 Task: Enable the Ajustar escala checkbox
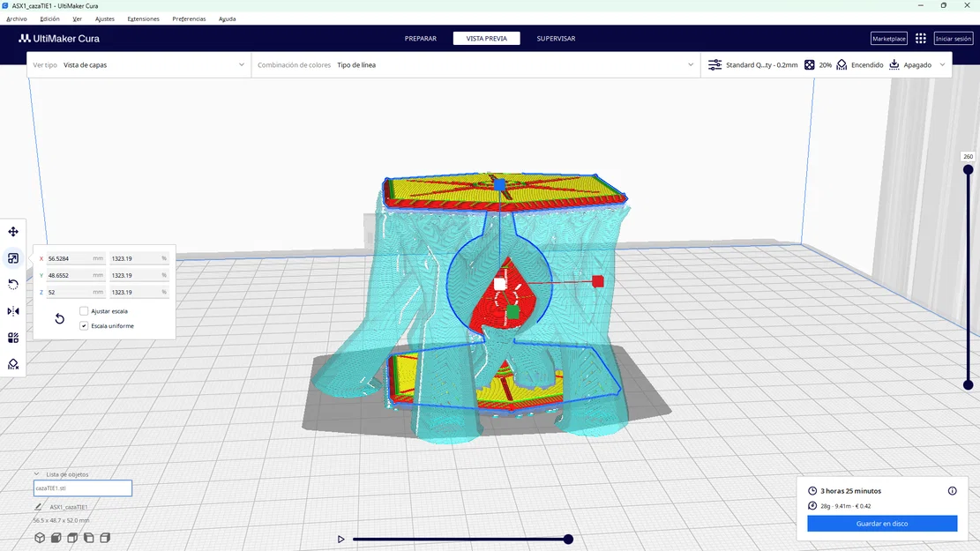(x=84, y=310)
